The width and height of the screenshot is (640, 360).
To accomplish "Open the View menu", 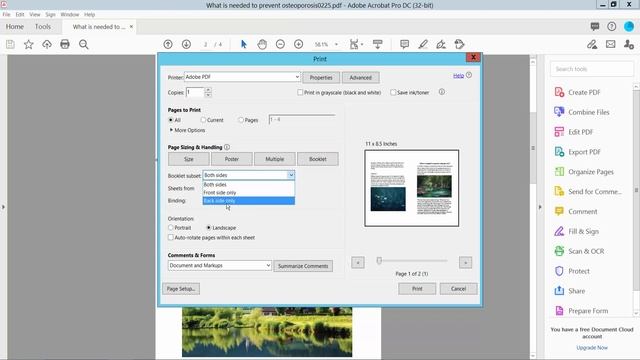I will pyautogui.click(x=35, y=14).
